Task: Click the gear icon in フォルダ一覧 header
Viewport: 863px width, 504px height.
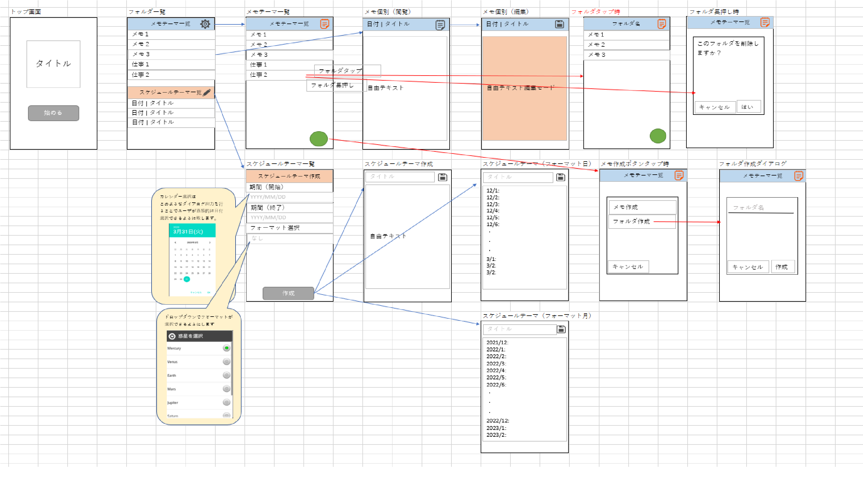Action: [205, 24]
